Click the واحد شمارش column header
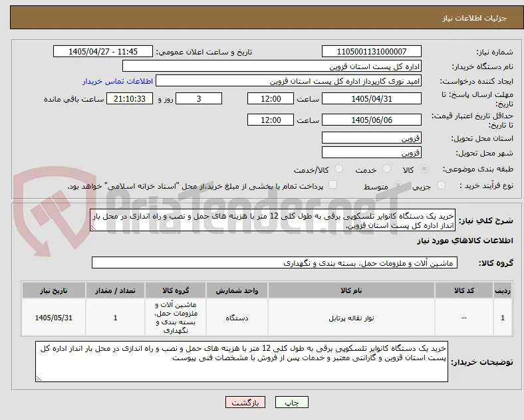 (237, 290)
